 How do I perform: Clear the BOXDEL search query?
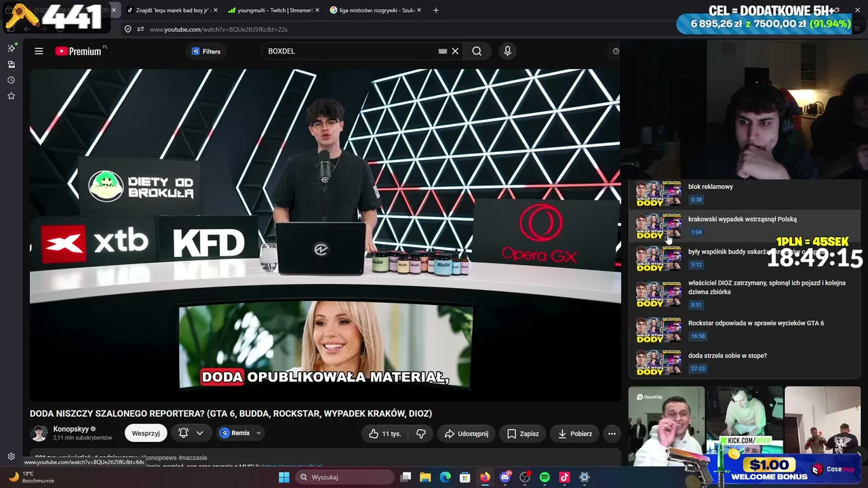[x=456, y=51]
